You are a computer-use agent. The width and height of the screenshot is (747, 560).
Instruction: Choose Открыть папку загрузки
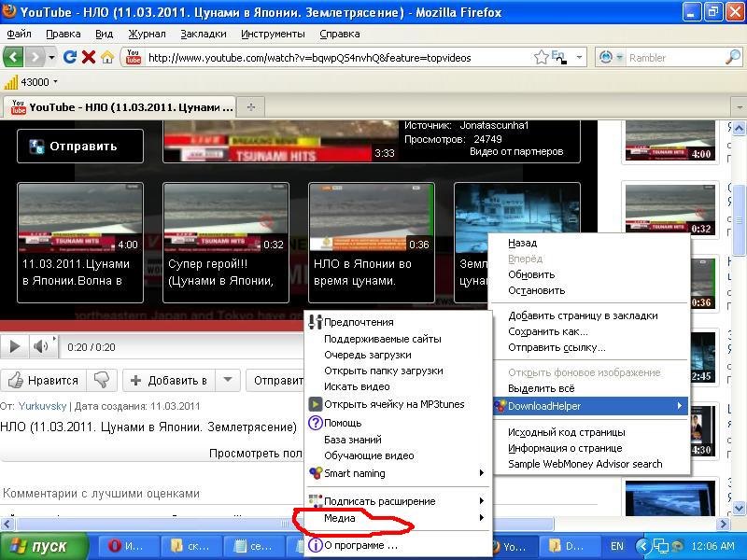(399, 371)
